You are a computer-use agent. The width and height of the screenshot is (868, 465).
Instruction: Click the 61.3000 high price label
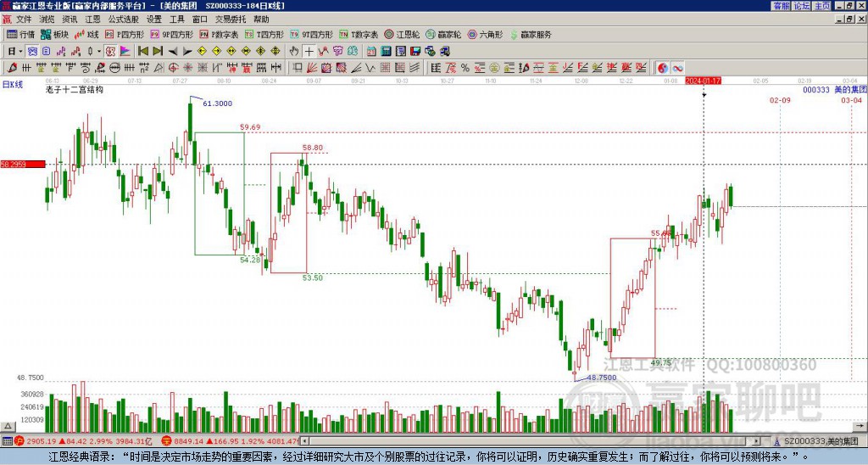(218, 104)
